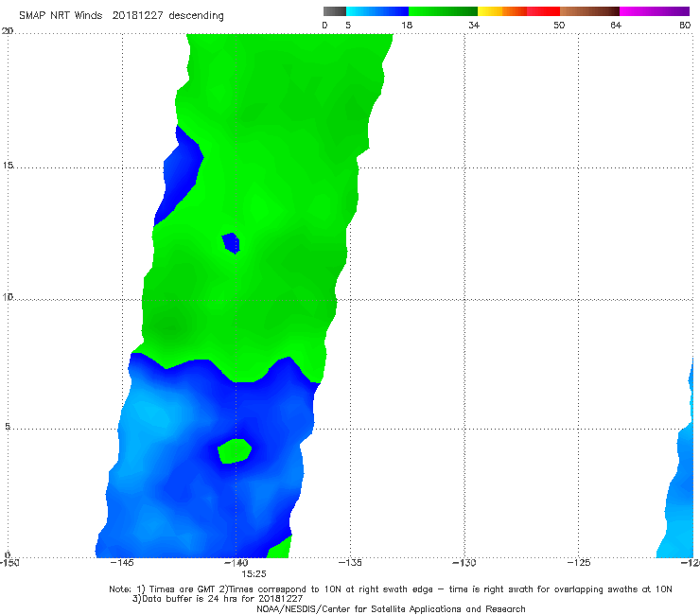The height and width of the screenshot is (615, 700).
Task: Click the color bar label '50'
Action: [x=559, y=26]
